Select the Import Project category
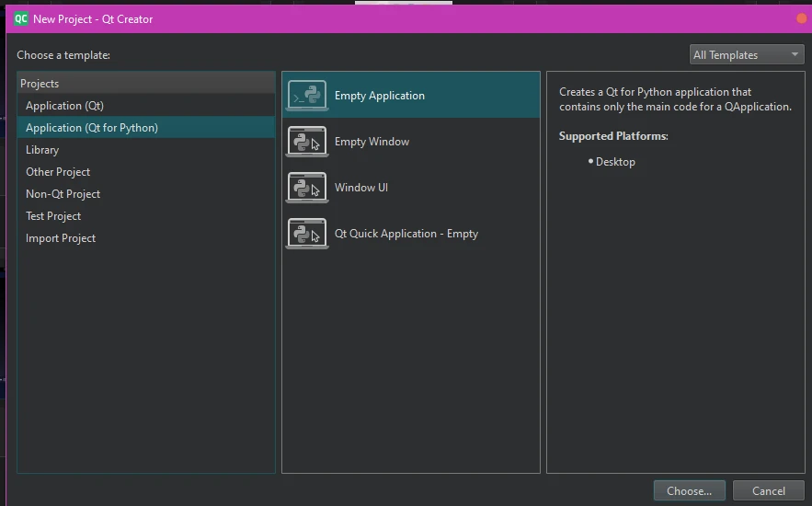Screen dimensions: 812x506 pyautogui.click(x=146, y=238)
